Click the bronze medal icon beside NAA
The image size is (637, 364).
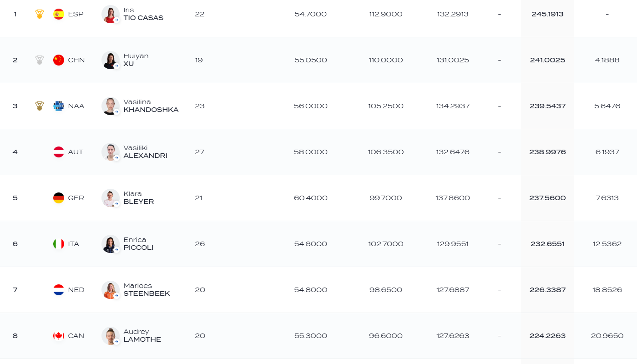pyautogui.click(x=40, y=106)
